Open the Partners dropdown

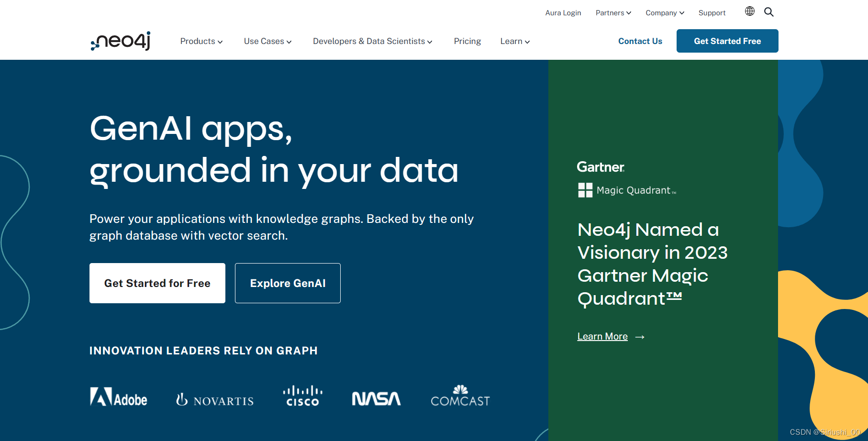click(613, 13)
